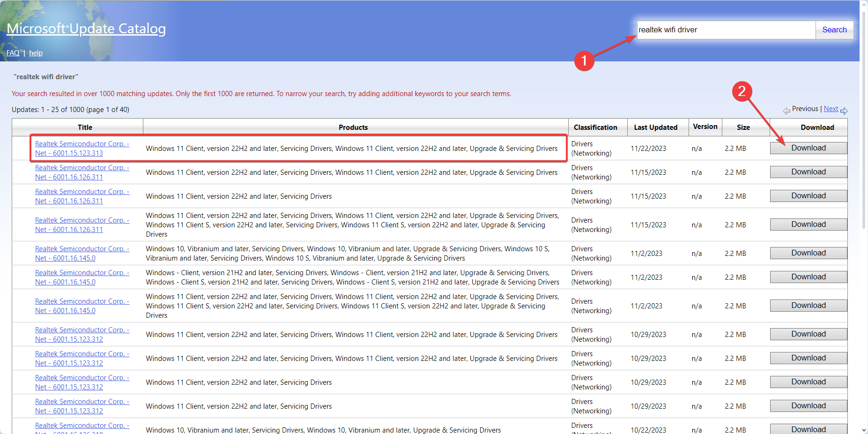This screenshot has height=434, width=868.
Task: Sort results by the Title column header
Action: [85, 127]
